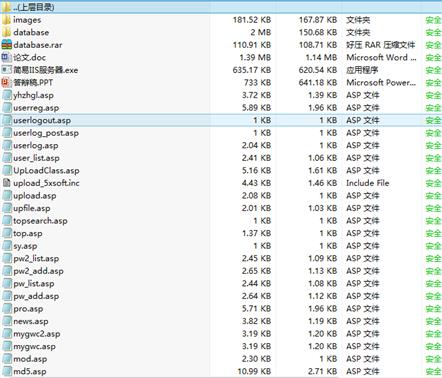Click the pw2_add.asp file icon
Image resolution: width=442 pixels, height=378 pixels.
[x=7, y=271]
